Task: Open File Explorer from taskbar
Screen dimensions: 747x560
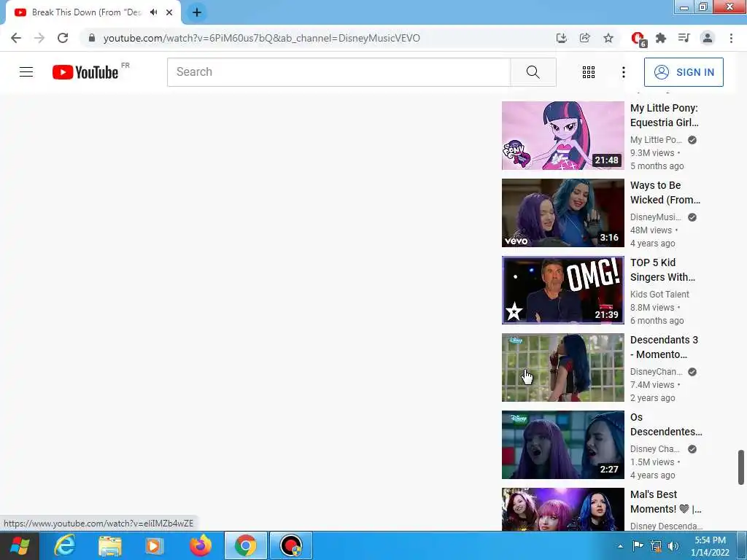Action: [109, 545]
